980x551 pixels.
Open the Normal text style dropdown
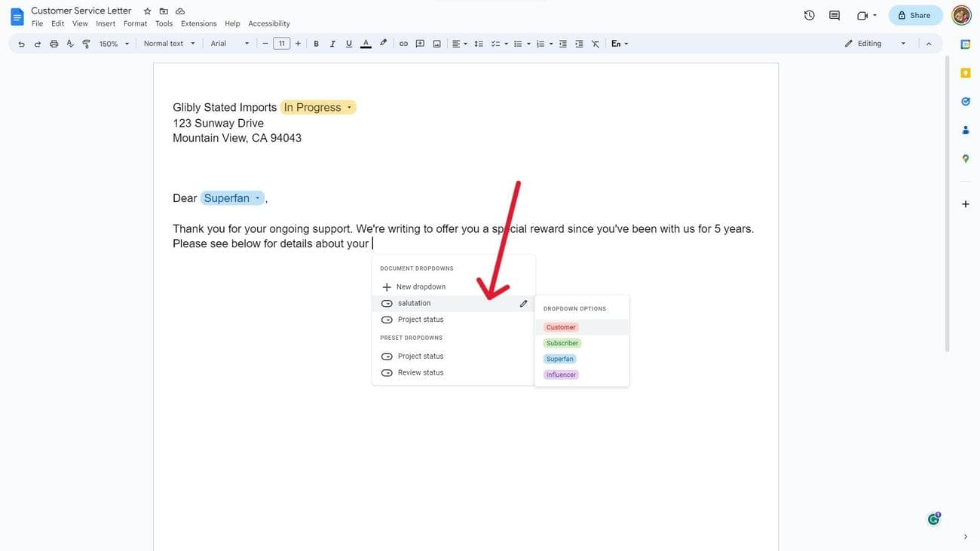[x=169, y=44]
